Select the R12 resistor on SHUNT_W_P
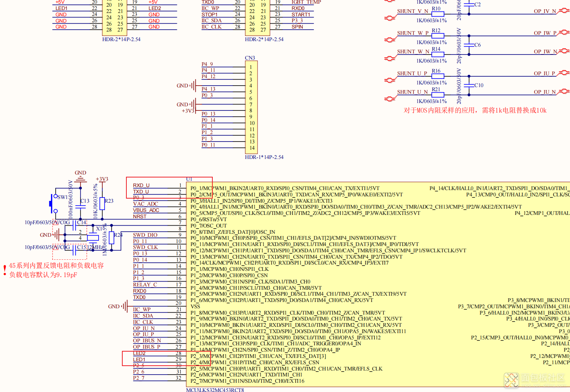This screenshot has height=392, width=570. pos(438,36)
